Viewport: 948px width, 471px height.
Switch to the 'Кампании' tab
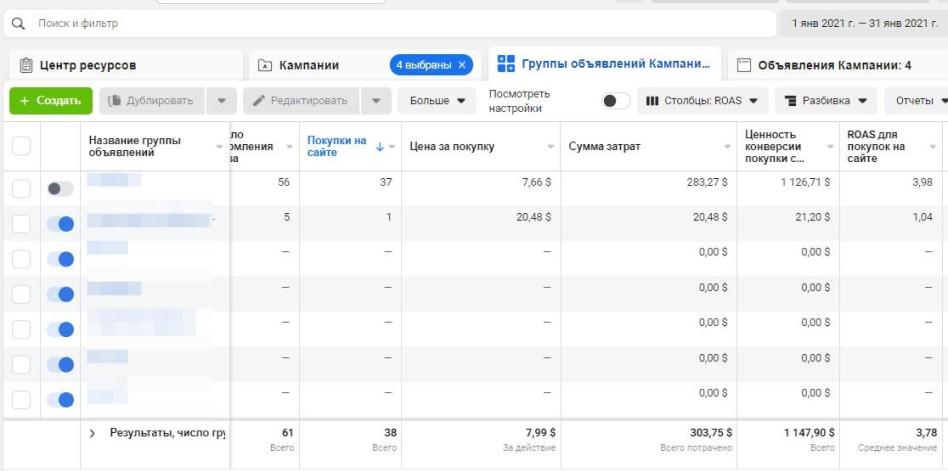(308, 66)
